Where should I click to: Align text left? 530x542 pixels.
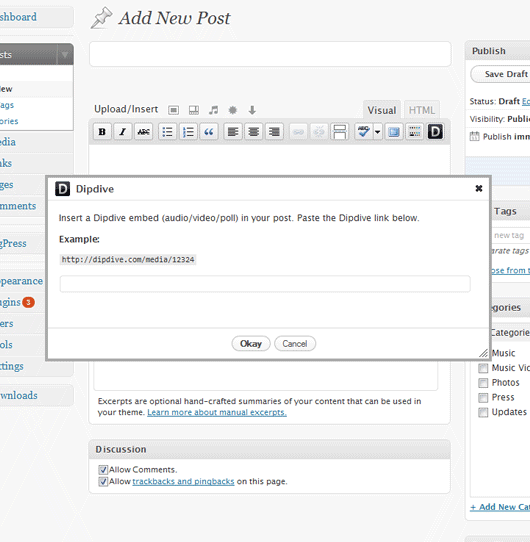(233, 132)
